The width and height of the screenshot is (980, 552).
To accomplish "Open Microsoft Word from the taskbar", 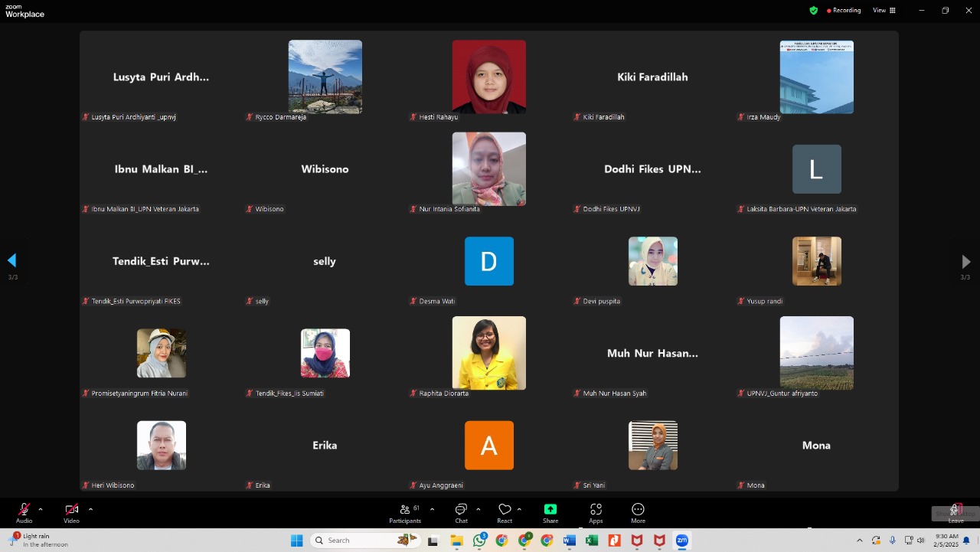I will (569, 541).
